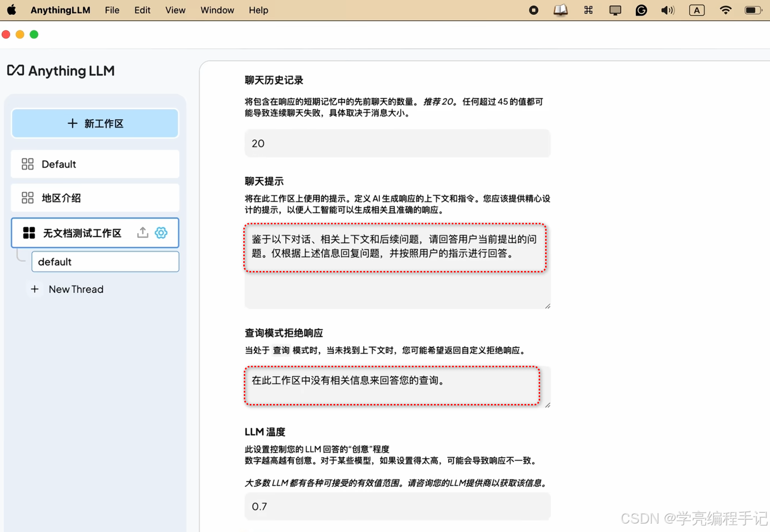Click the resize handle of the refusal response textarea
This screenshot has width=770, height=532.
tap(548, 404)
